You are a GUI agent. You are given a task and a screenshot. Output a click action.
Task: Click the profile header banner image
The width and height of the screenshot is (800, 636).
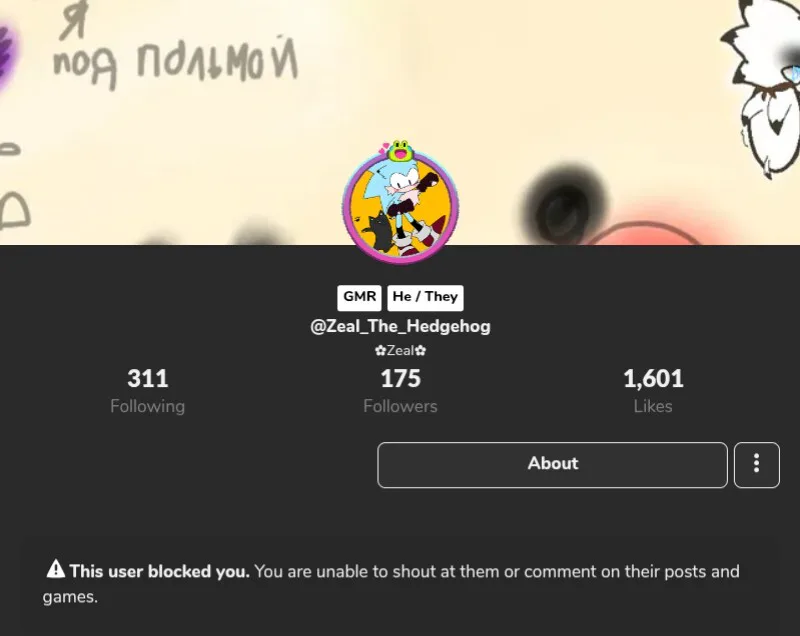click(400, 122)
